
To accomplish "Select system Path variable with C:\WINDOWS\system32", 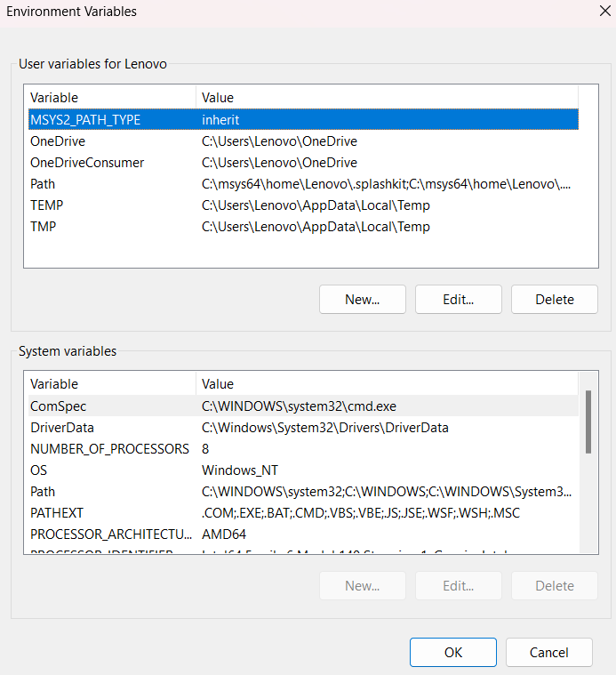I will [x=303, y=492].
